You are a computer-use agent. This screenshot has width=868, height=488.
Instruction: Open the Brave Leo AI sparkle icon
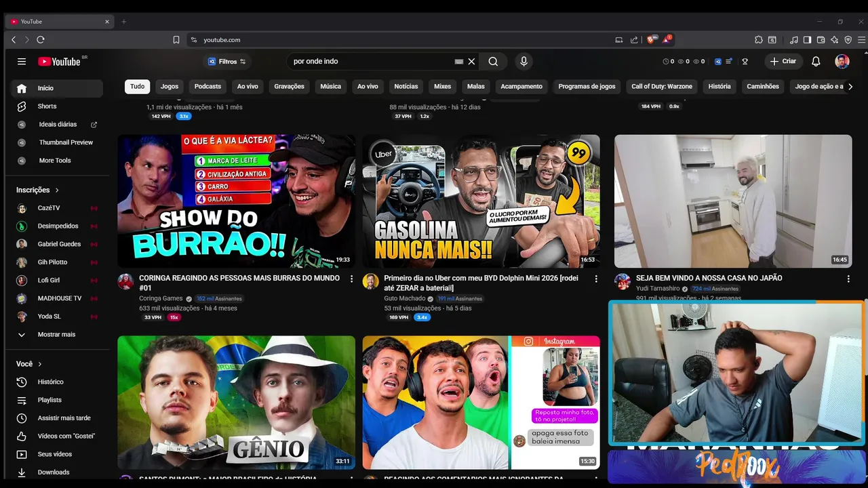(x=835, y=40)
